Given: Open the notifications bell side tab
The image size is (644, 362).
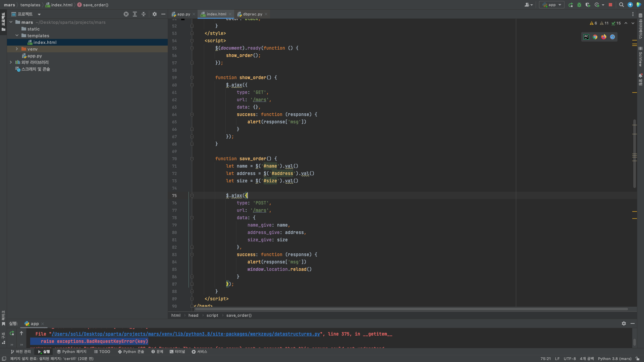Looking at the screenshot, I should [x=640, y=79].
